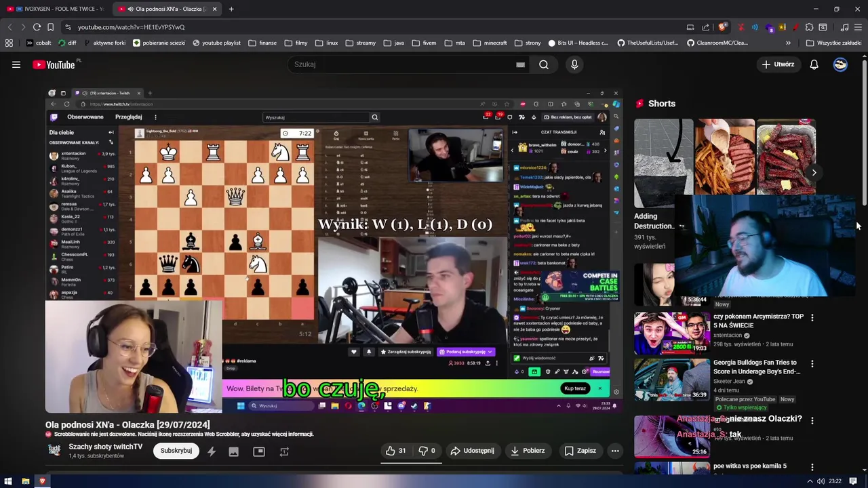Viewport: 868px width, 488px height.
Task: Save the video with Zapisz
Action: pyautogui.click(x=580, y=451)
